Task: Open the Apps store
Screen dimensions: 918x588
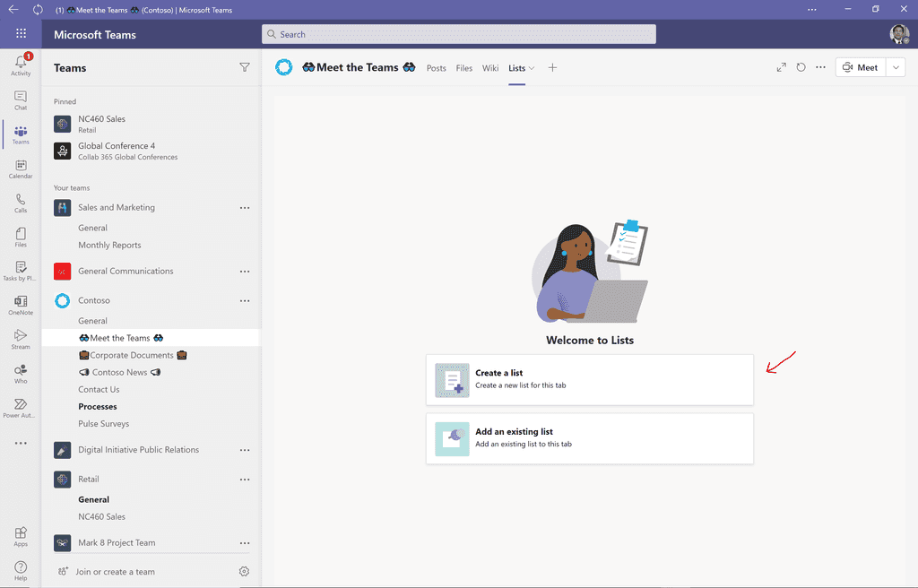Action: tap(21, 537)
